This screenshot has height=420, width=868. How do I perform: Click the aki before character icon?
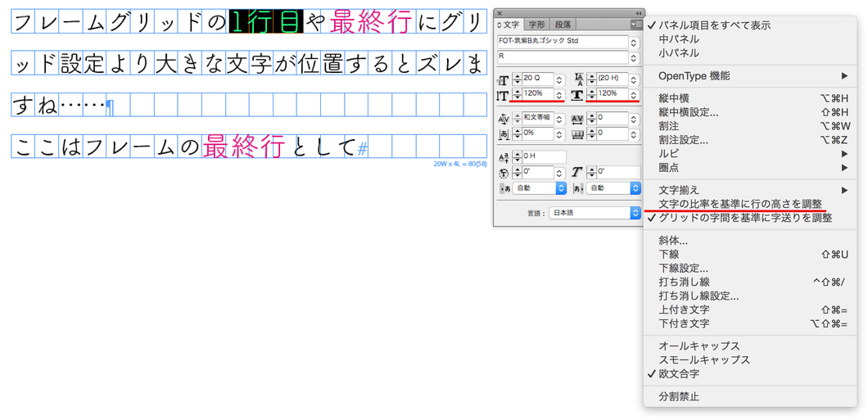(504, 188)
